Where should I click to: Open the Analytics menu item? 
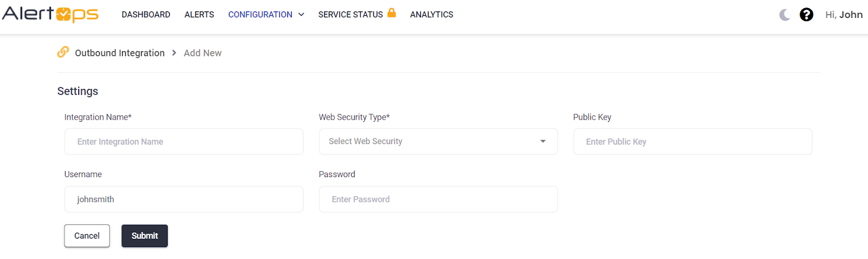coord(431,15)
